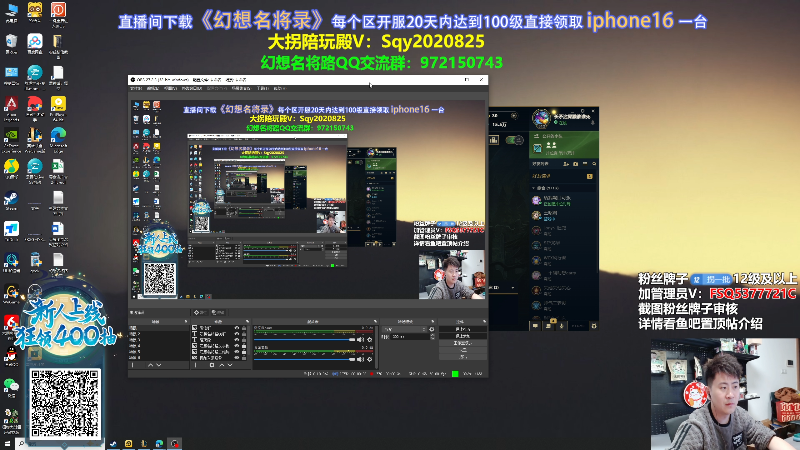Click add-friend icon in League client

(566, 164)
